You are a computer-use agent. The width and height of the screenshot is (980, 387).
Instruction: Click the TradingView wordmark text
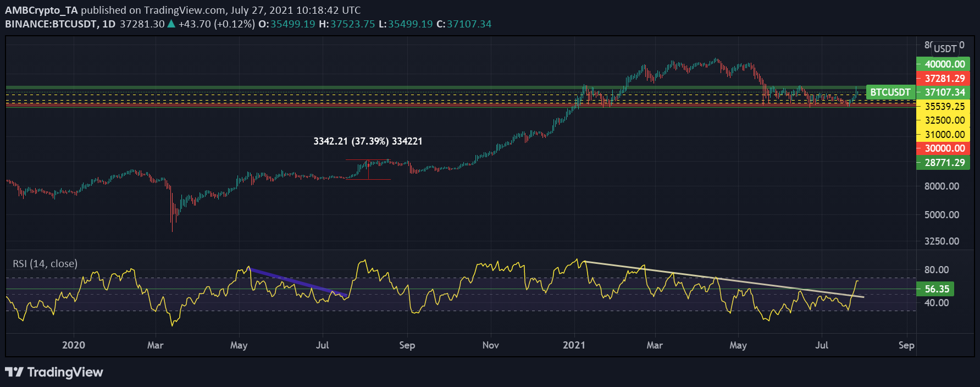pos(65,372)
